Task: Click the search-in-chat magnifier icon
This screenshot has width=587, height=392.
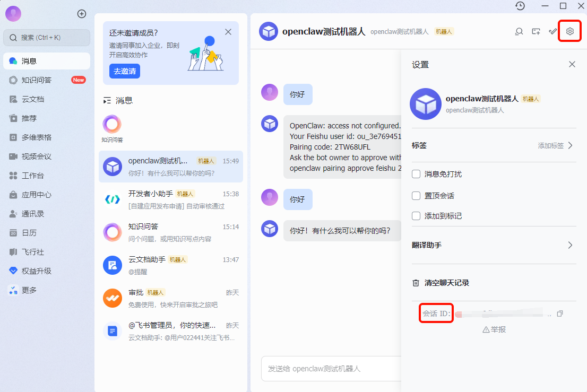Action: [519, 31]
